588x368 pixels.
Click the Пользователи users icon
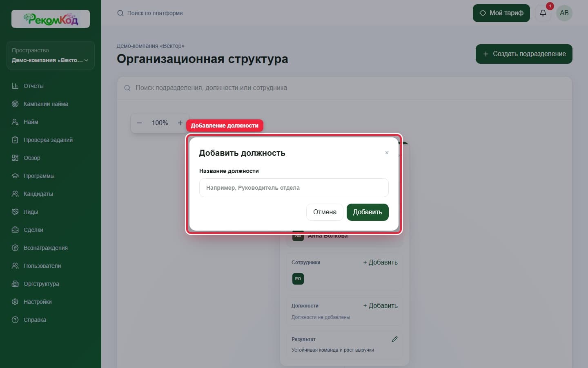click(x=15, y=266)
